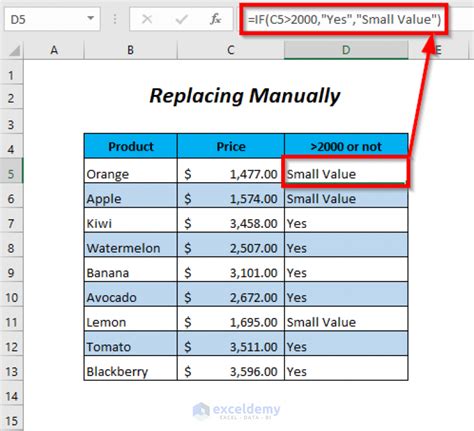The image size is (474, 431).
Task: Select the Kiwi cell
Action: click(131, 220)
